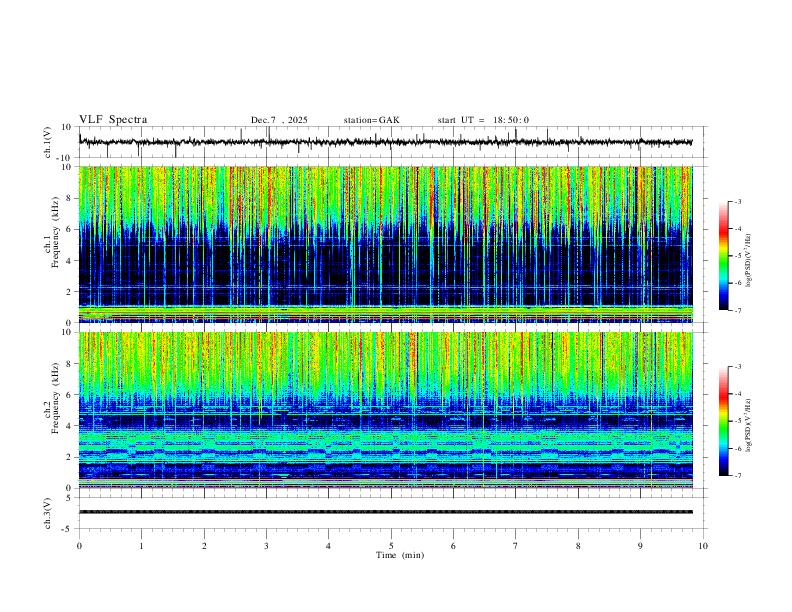This screenshot has width=792, height=612.
Task: Click the ch.1 voltage waveform trace
Action: [385, 142]
